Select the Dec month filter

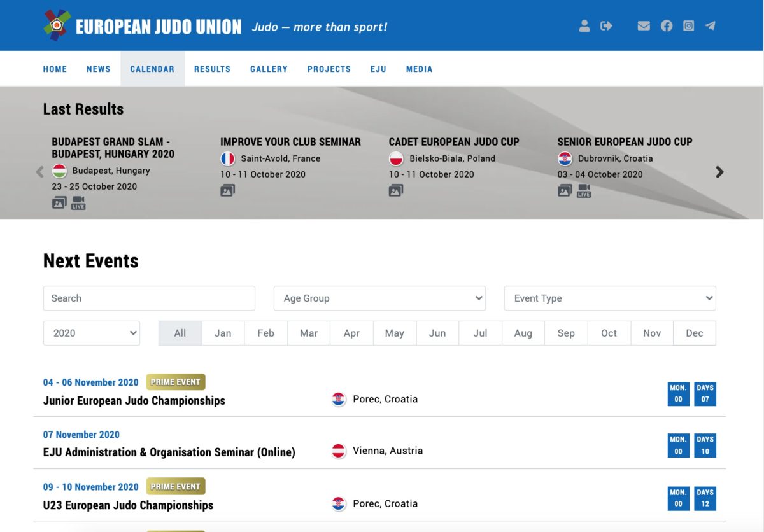tap(695, 333)
